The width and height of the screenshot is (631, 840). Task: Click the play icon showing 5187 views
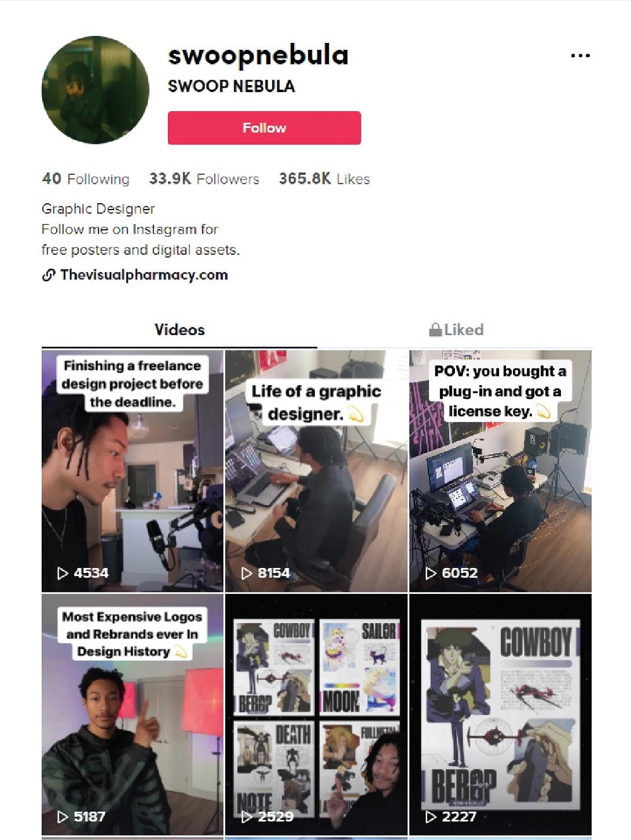[x=62, y=817]
